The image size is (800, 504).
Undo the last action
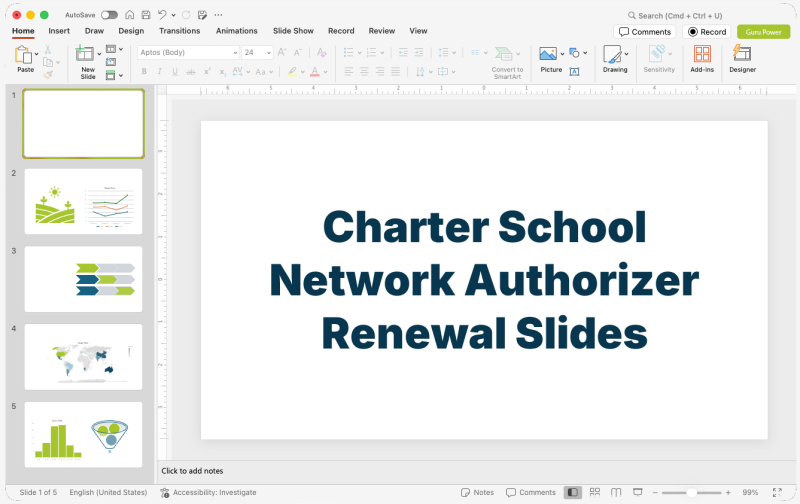[162, 15]
